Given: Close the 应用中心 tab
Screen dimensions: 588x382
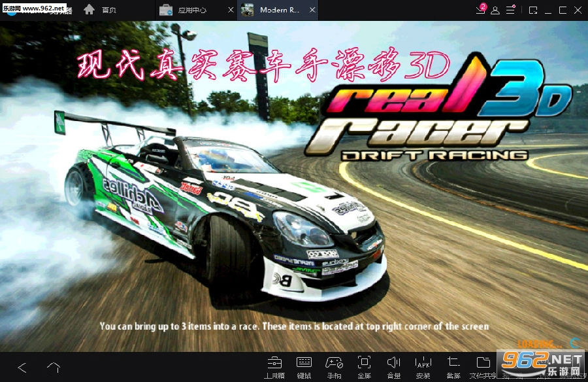Looking at the screenshot, I should (x=231, y=10).
